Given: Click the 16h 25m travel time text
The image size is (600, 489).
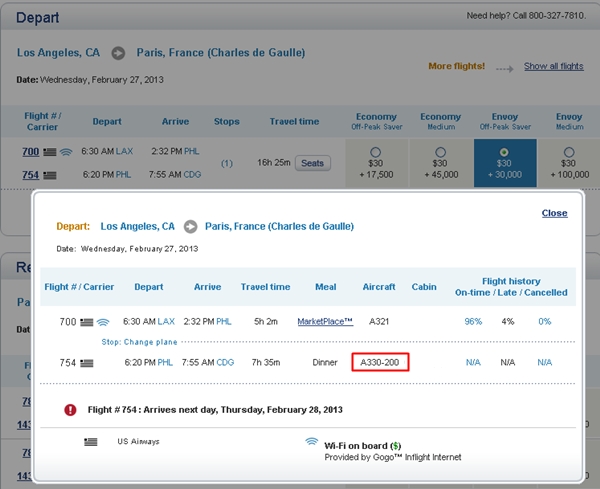Looking at the screenshot, I should (274, 163).
